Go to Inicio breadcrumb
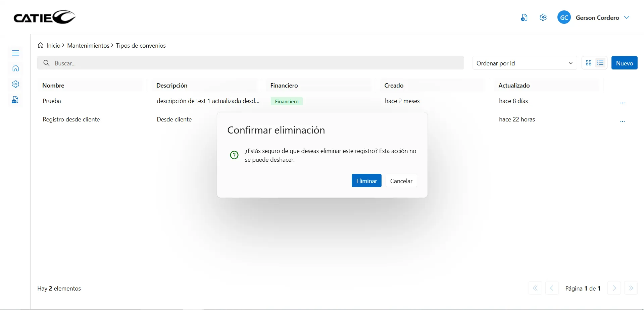Screen dimensions: 644x310 pyautogui.click(x=53, y=46)
